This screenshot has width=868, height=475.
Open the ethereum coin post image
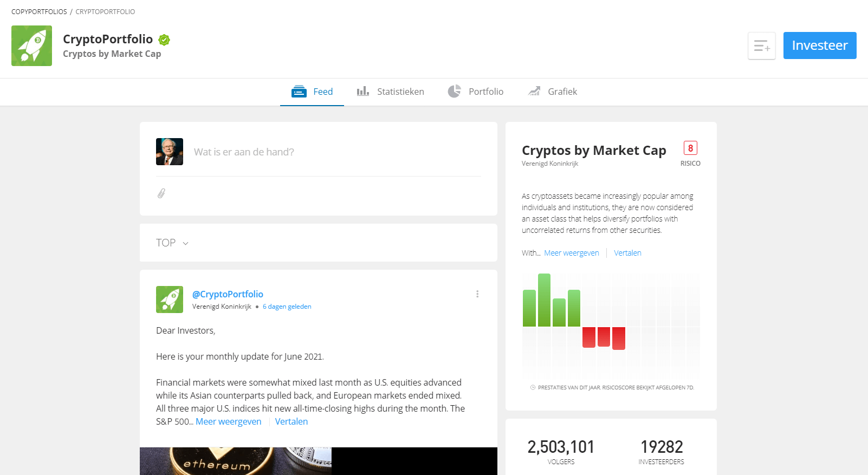point(319,461)
